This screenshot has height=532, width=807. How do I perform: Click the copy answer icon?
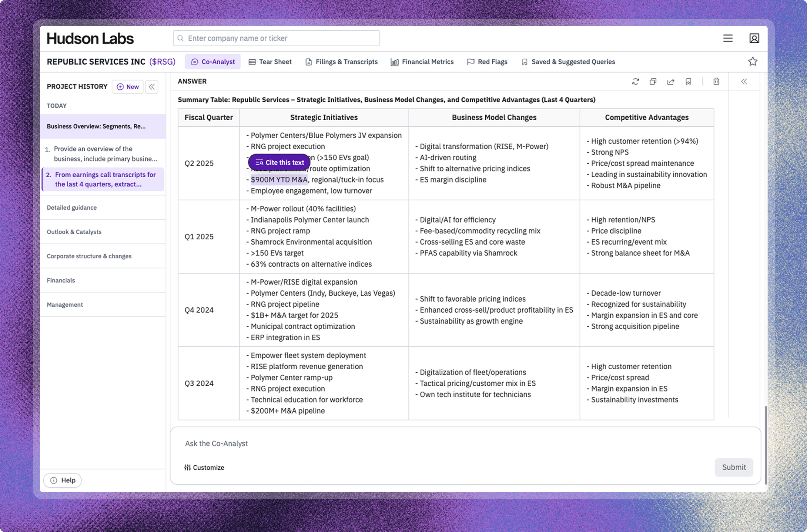coord(652,81)
